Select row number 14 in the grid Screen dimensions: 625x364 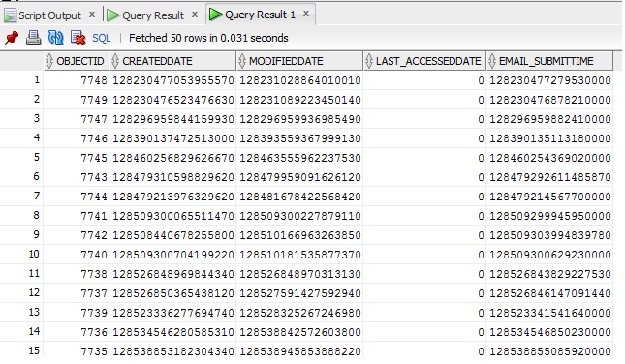tap(21, 331)
